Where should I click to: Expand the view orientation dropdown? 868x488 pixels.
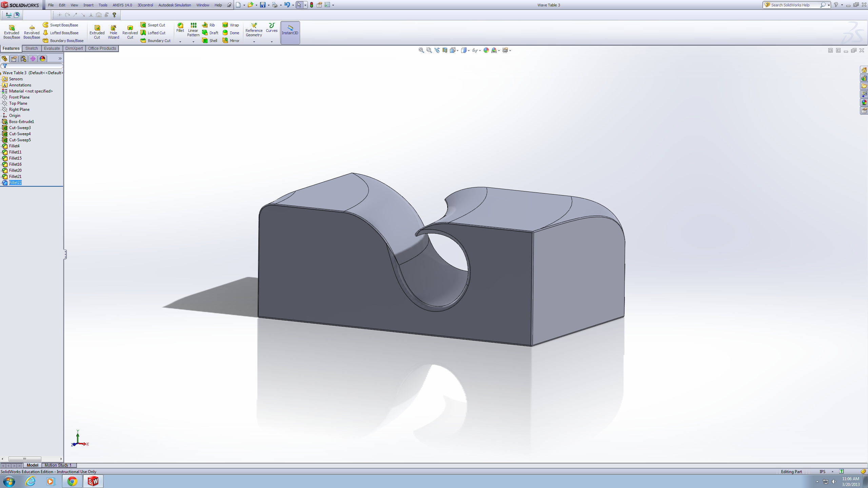coord(457,50)
